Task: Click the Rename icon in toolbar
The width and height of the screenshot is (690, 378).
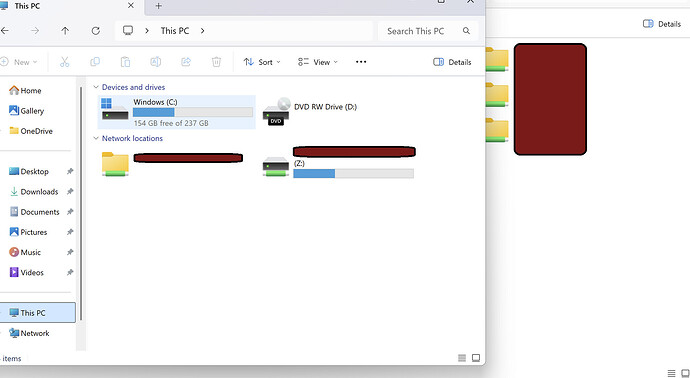Action: pyautogui.click(x=156, y=62)
